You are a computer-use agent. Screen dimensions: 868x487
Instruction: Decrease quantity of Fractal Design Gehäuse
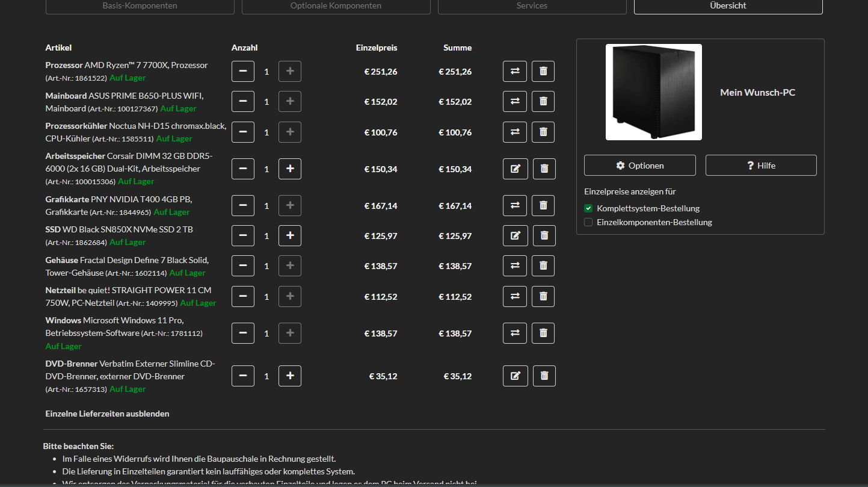tap(243, 265)
